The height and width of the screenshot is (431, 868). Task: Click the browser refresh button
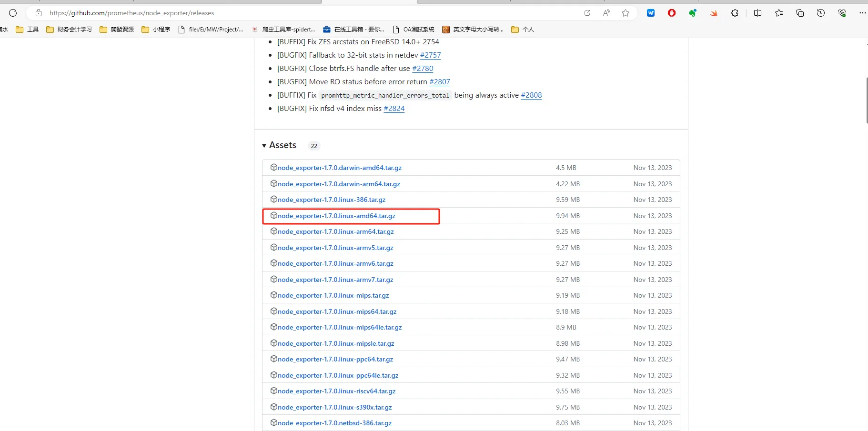13,13
